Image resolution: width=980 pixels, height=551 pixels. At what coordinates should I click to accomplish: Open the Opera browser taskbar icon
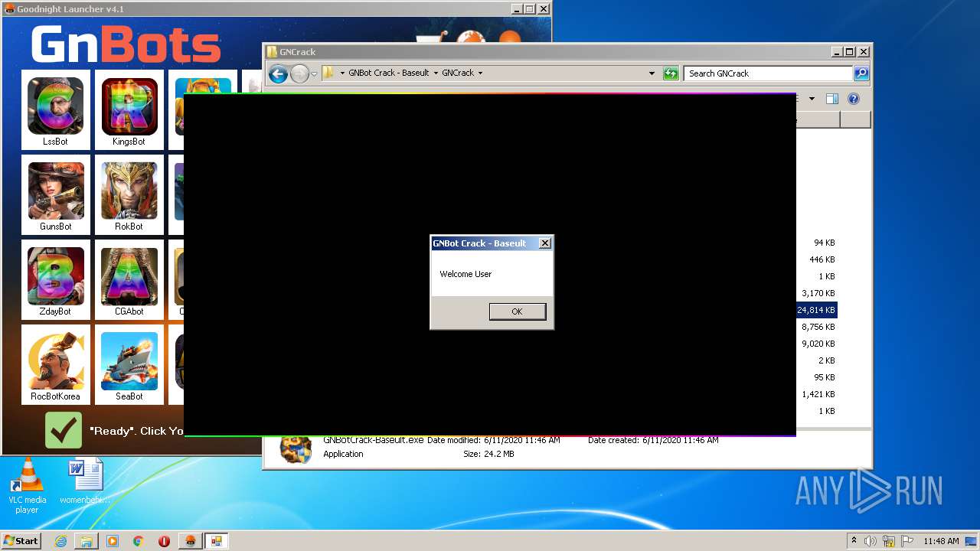(x=164, y=541)
